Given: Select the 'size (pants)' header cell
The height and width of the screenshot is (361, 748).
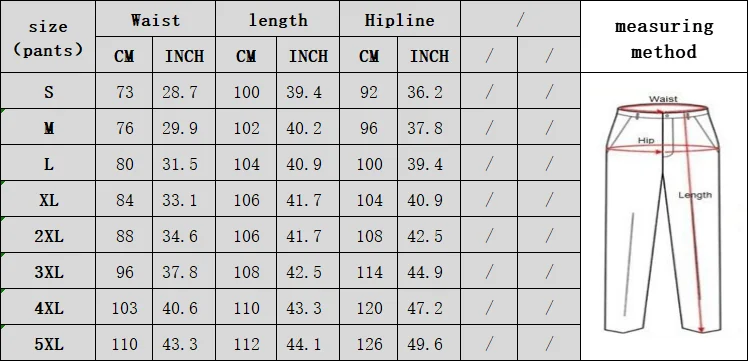Looking at the screenshot, I should 48,37.
